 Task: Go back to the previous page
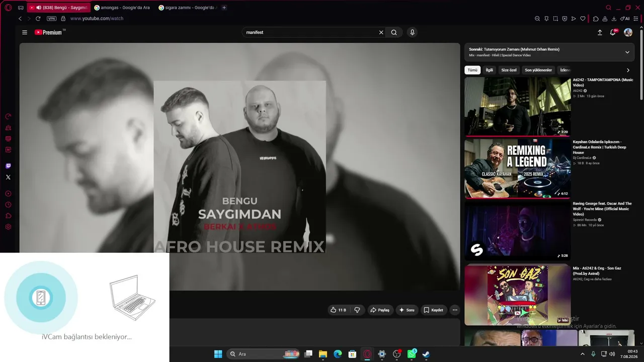coord(20,19)
